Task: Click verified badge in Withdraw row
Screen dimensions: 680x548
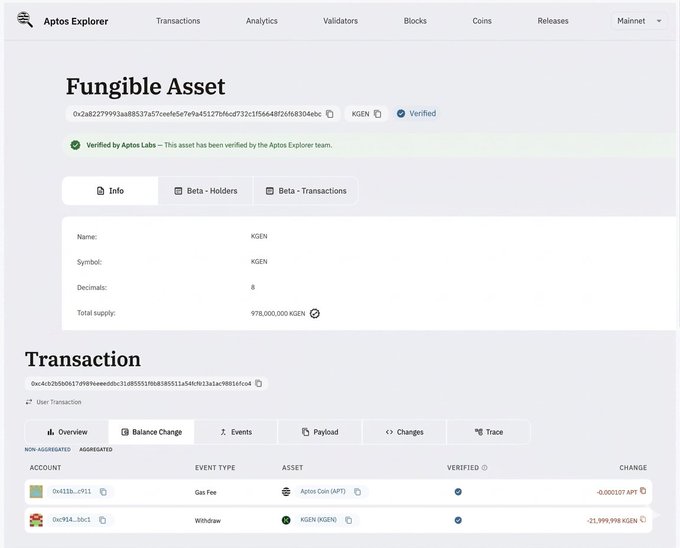Action: tap(458, 520)
